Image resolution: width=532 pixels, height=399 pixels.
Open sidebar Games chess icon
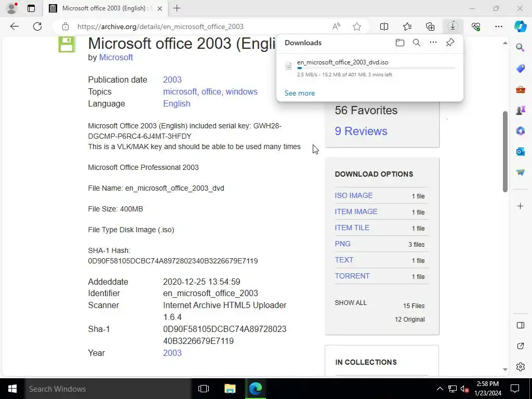(x=520, y=110)
